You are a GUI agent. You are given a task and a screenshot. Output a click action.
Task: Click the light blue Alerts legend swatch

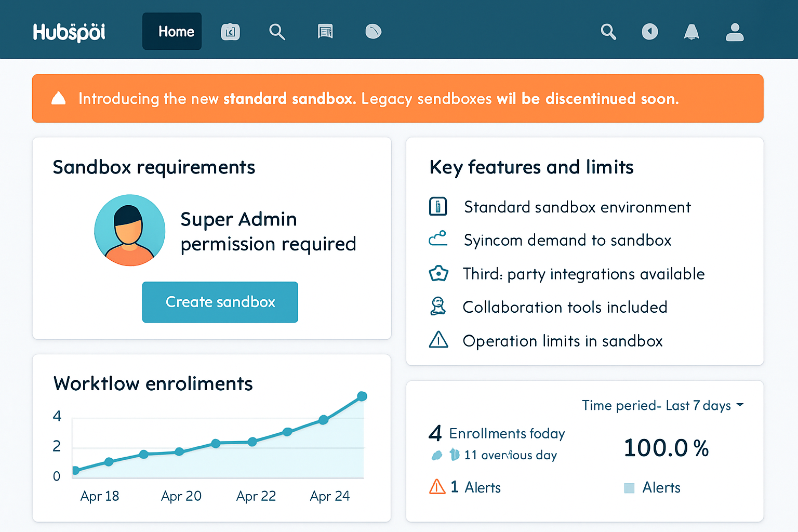point(629,488)
